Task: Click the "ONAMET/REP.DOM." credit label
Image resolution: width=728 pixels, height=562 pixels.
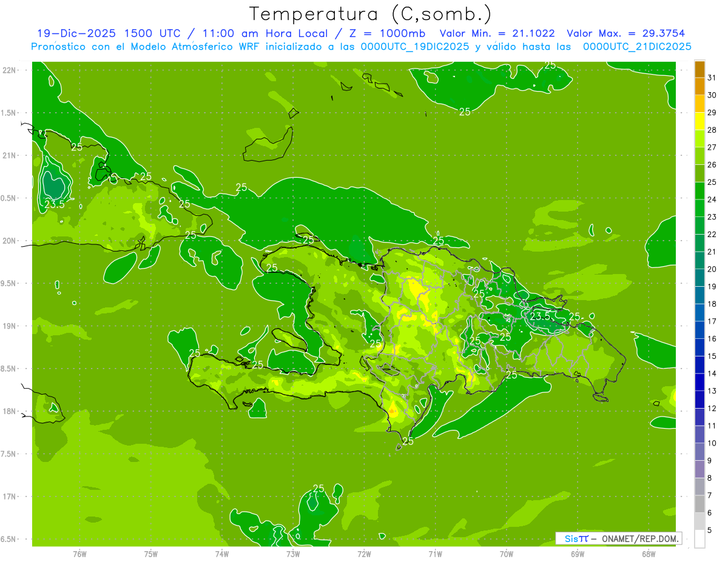Action: coord(641,538)
